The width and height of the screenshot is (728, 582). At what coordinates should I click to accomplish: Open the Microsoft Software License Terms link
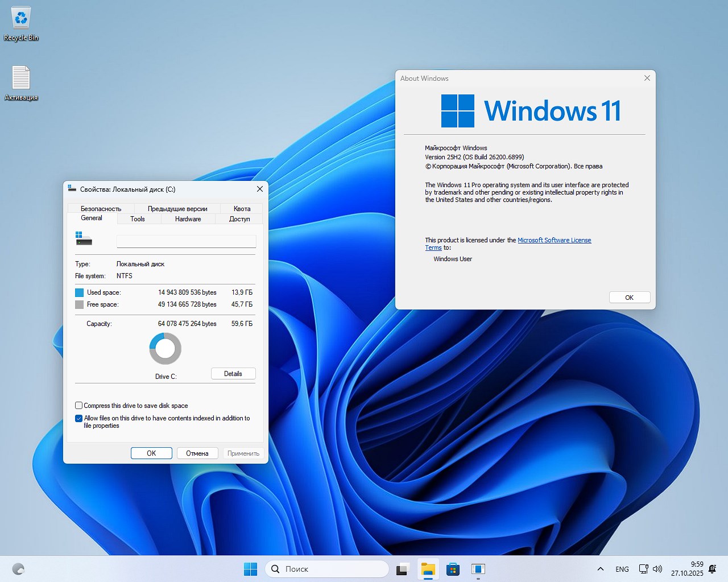[554, 240]
